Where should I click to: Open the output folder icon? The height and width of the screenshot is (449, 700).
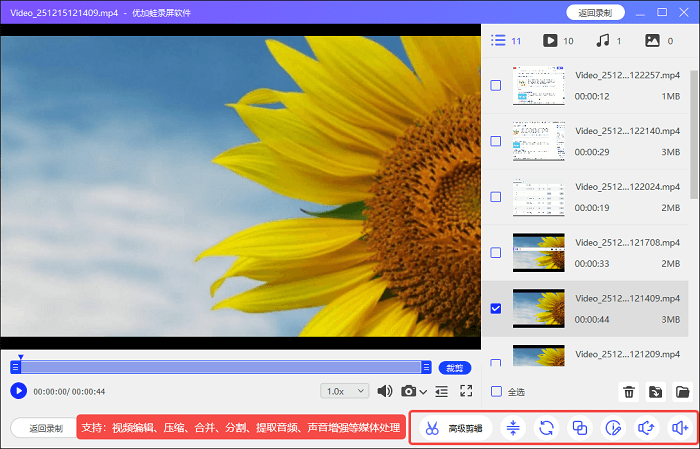click(x=682, y=392)
